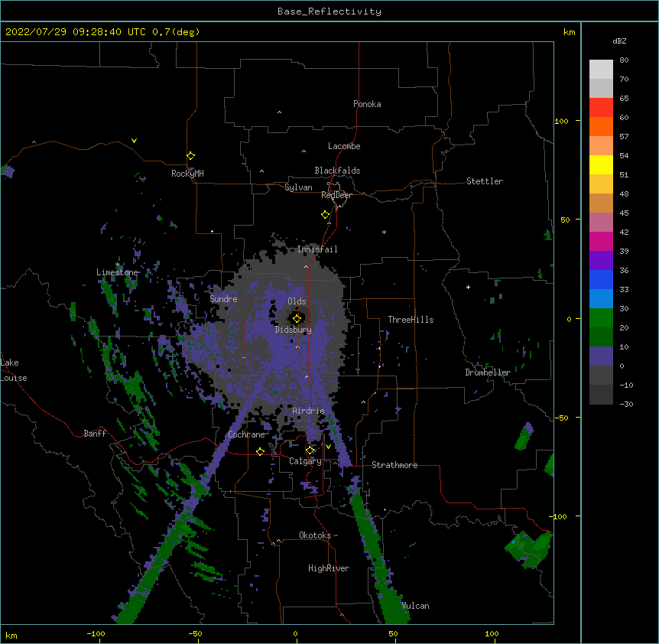Click the km label at the bottom left
The width and height of the screenshot is (659, 644).
(11, 636)
